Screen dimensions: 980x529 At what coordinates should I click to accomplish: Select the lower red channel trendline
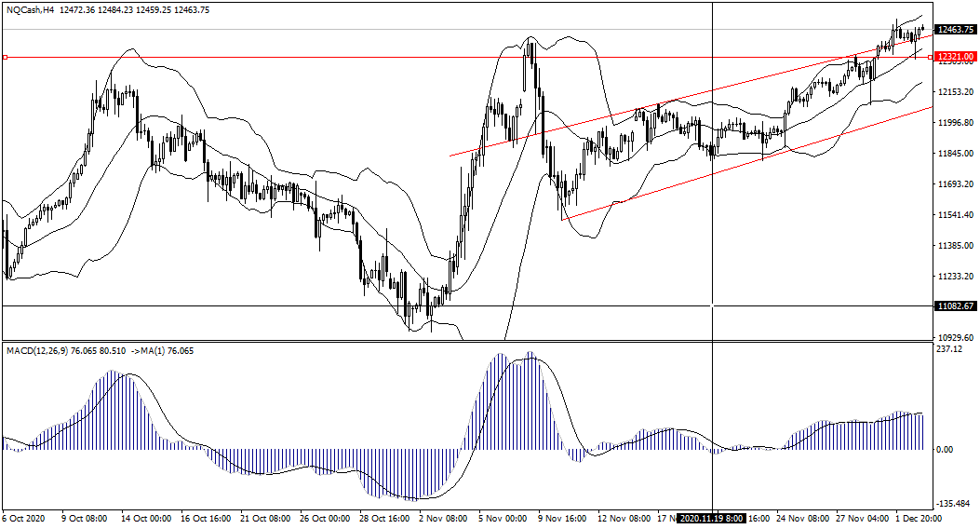(745, 167)
